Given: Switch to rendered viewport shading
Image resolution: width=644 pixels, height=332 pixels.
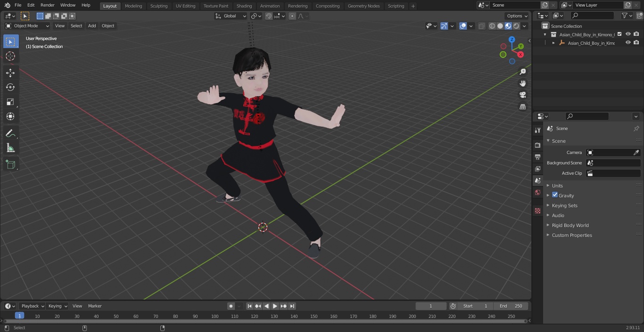Looking at the screenshot, I should [x=516, y=26].
